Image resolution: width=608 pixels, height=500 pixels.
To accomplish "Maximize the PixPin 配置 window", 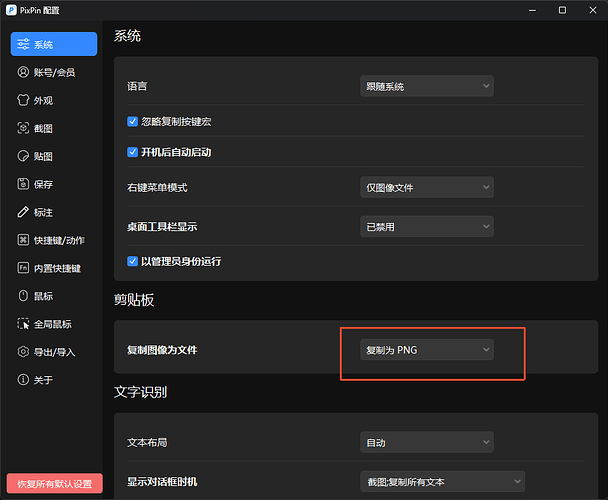I will click(x=562, y=10).
